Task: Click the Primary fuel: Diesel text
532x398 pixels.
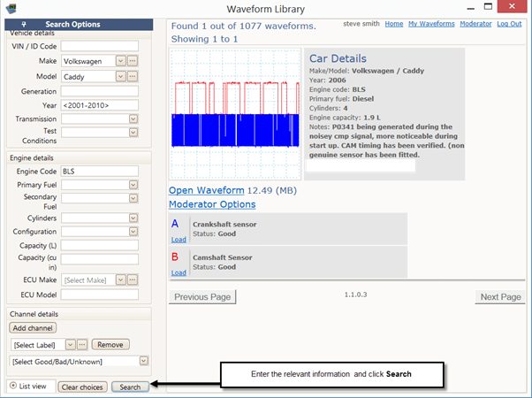Action: [x=341, y=99]
